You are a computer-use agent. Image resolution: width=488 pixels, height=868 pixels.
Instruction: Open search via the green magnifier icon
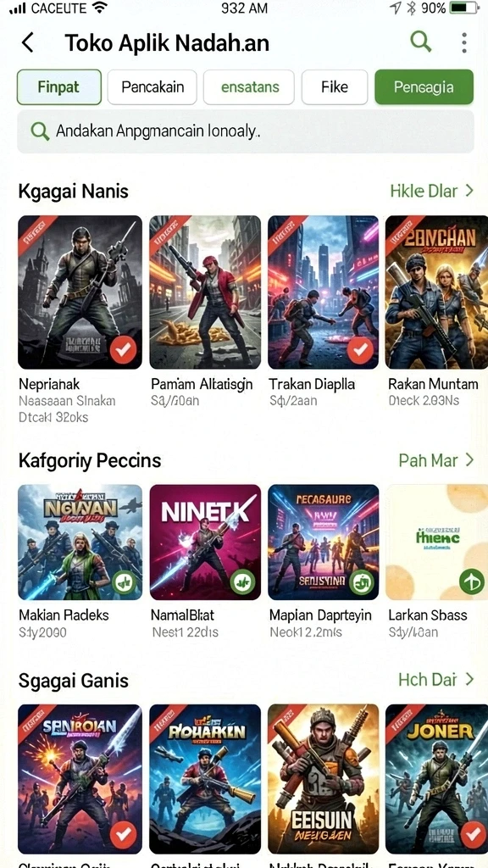point(420,42)
